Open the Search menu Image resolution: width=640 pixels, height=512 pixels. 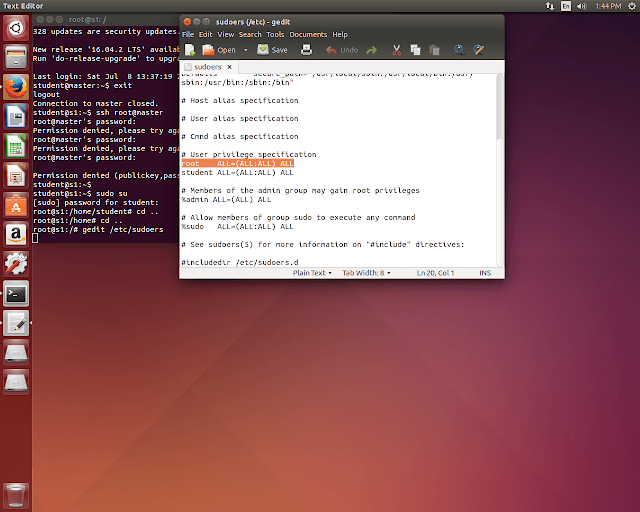click(250, 34)
